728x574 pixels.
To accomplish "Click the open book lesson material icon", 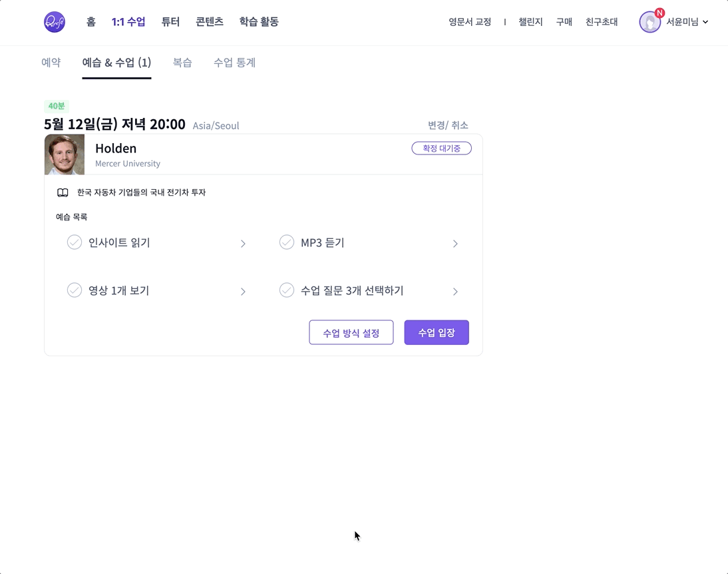I will 63,192.
